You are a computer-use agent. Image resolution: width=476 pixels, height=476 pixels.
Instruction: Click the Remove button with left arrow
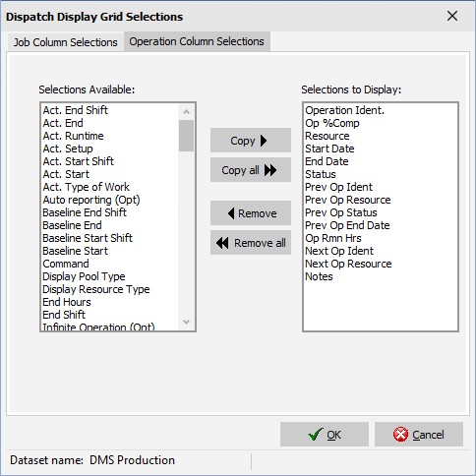251,213
